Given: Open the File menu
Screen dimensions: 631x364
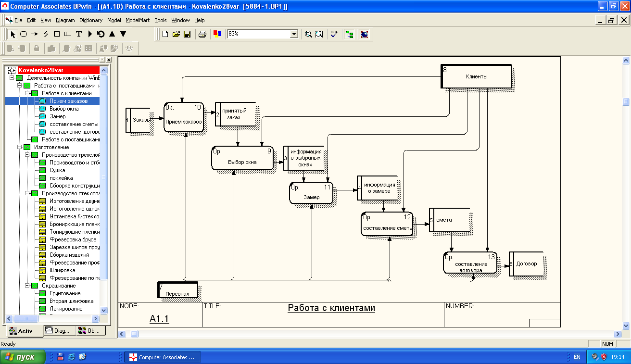Looking at the screenshot, I should click(x=18, y=20).
